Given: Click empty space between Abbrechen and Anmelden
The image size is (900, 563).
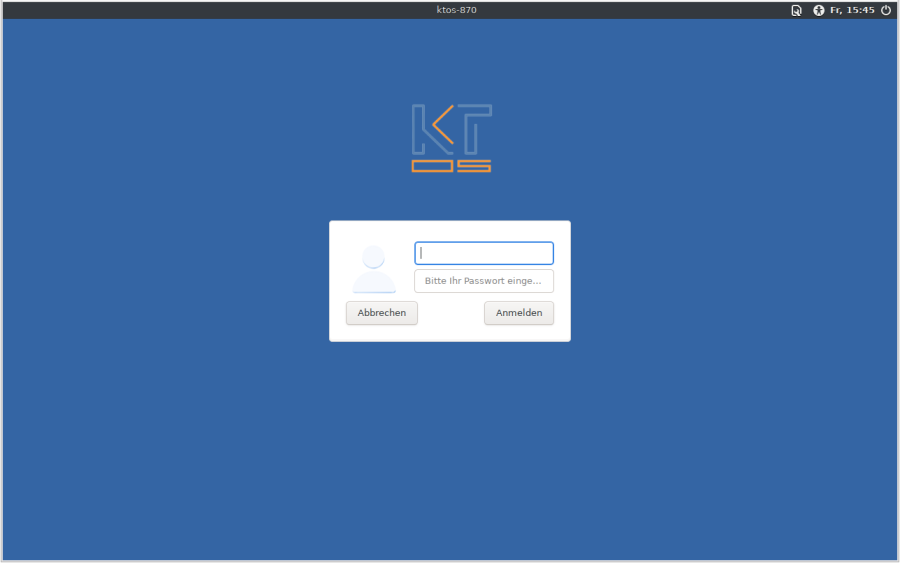Looking at the screenshot, I should coord(451,313).
